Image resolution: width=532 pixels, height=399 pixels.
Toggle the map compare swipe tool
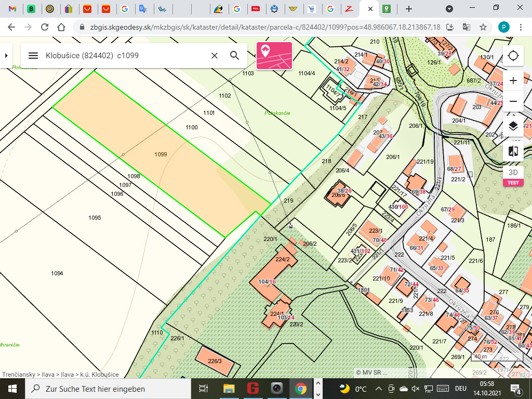tap(513, 151)
